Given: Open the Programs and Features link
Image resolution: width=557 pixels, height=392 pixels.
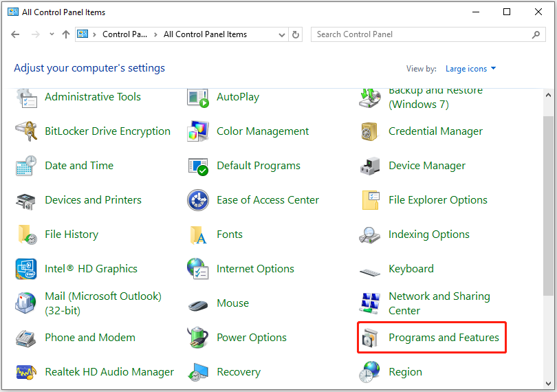Looking at the screenshot, I should 444,338.
